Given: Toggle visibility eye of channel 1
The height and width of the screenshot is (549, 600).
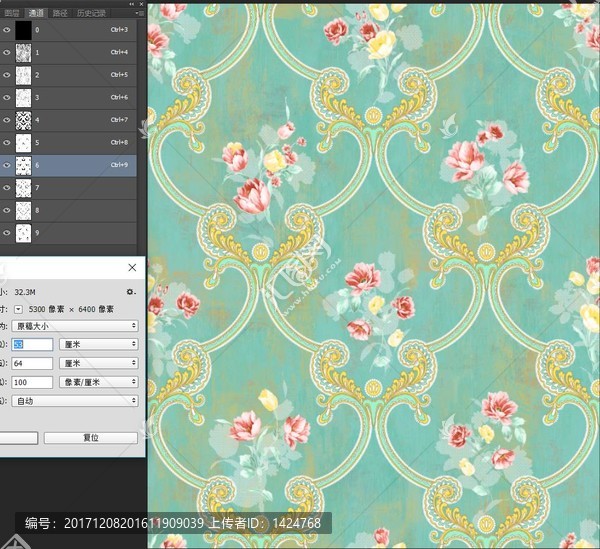Looking at the screenshot, I should pyautogui.click(x=7, y=52).
